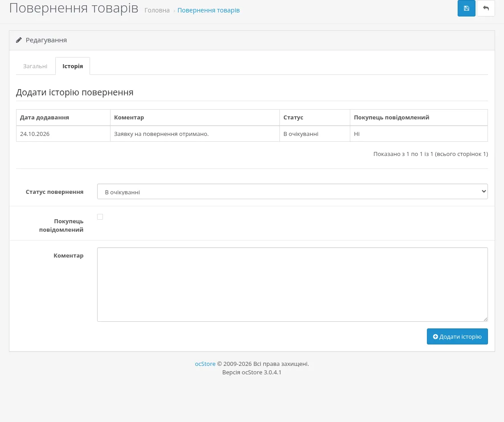Select the Історія tab
Image resolution: width=504 pixels, height=422 pixels.
pyautogui.click(x=73, y=66)
